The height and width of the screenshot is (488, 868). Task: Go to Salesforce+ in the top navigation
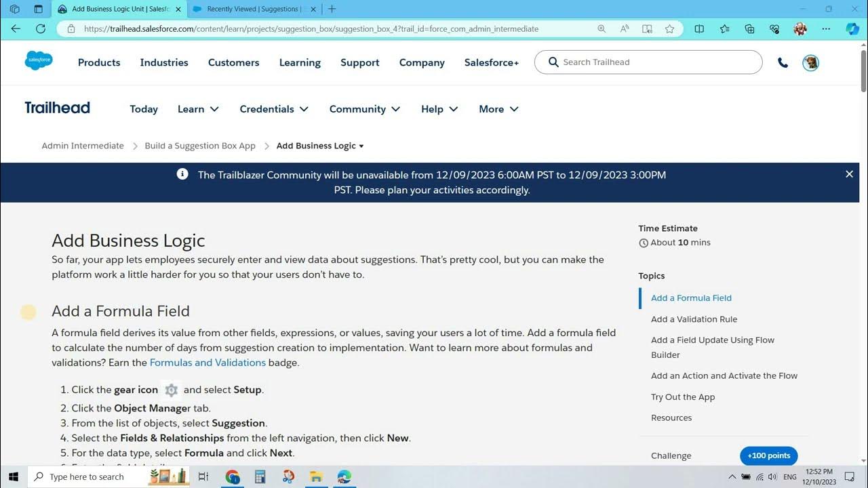(x=492, y=62)
